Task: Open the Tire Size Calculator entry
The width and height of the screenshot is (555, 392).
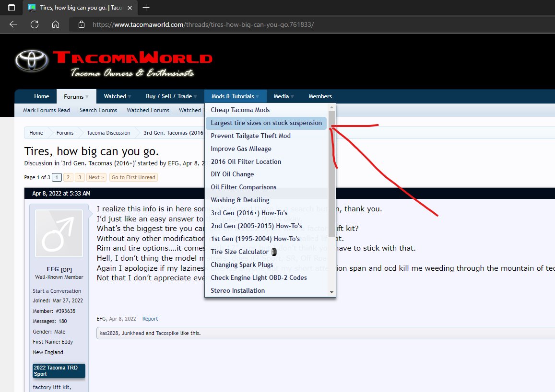Action: [x=240, y=252]
